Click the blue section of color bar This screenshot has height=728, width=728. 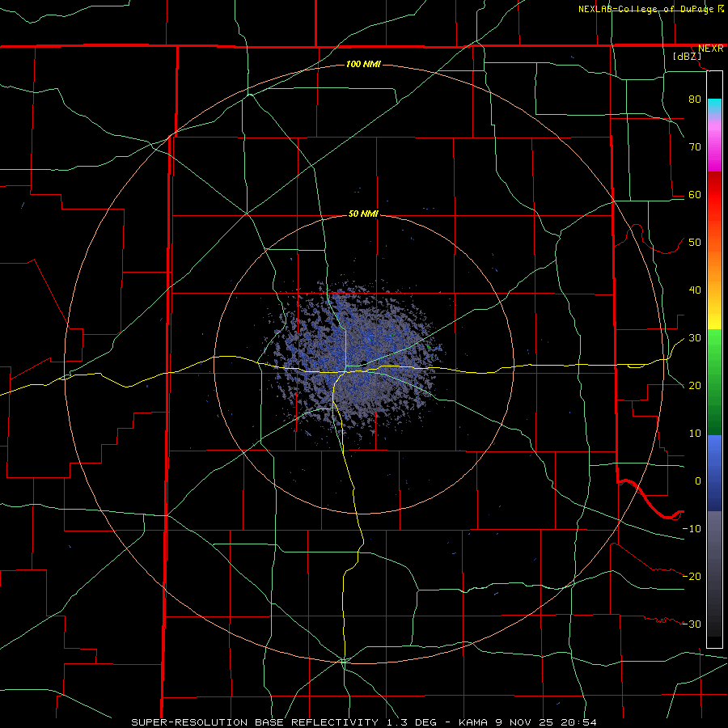click(x=714, y=472)
